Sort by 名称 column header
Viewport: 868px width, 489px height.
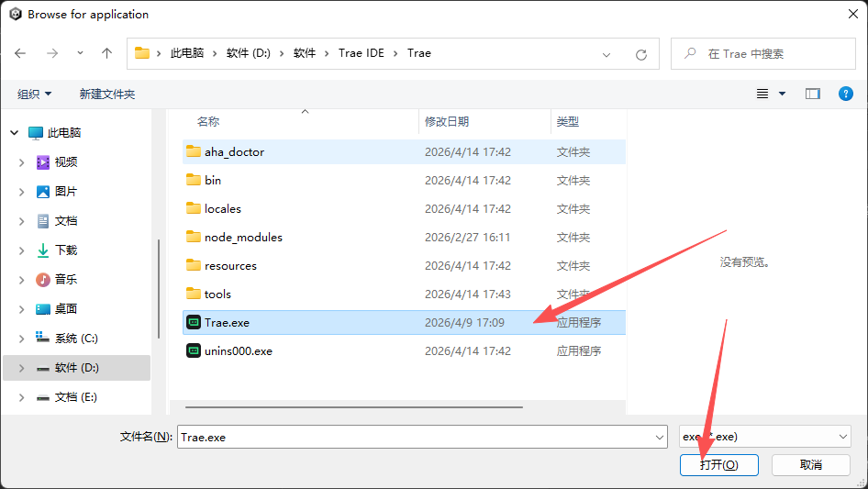(x=208, y=121)
